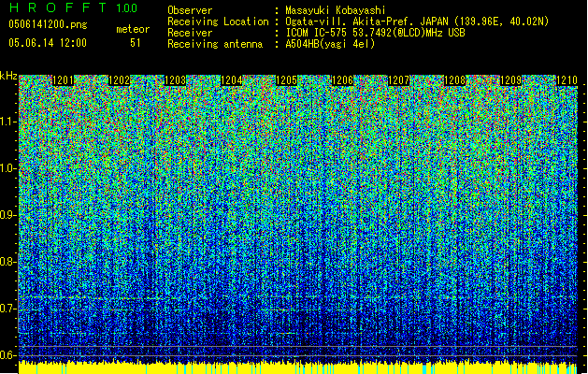
Task: Click the yellow signal level bar graph
Action: pos(298,367)
